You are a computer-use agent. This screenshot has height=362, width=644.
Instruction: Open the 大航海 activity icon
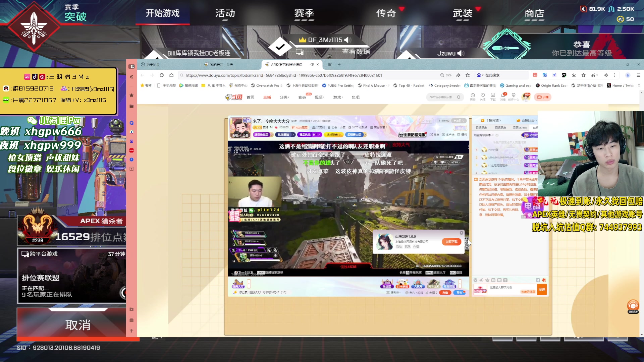coord(418,284)
